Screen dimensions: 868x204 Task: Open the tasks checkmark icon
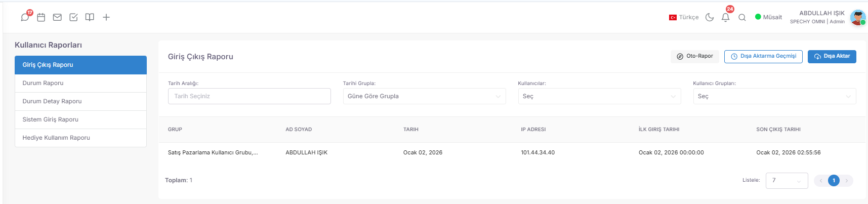73,17
